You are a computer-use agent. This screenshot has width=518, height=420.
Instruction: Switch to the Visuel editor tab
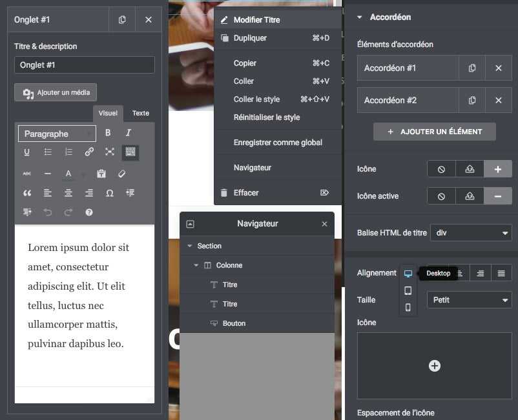click(108, 113)
